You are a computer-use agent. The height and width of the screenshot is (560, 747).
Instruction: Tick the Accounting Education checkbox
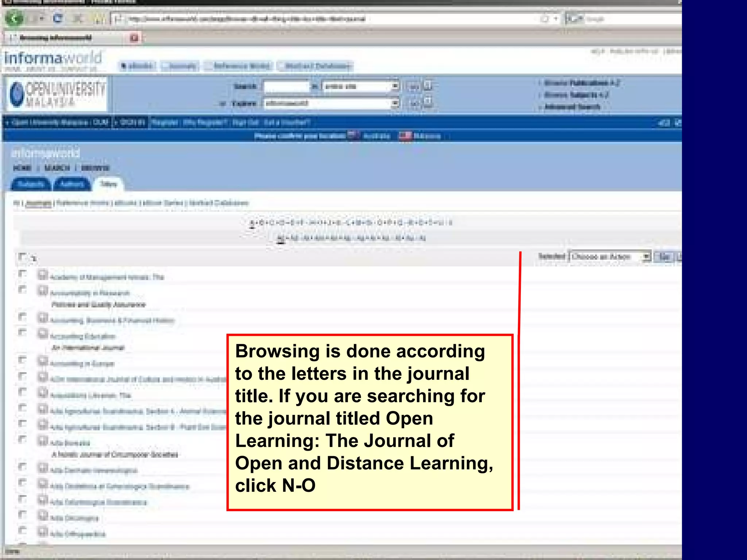tap(22, 332)
